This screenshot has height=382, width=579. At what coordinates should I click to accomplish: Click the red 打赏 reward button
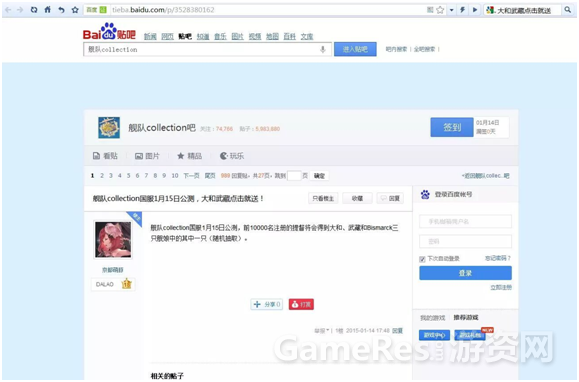pyautogui.click(x=301, y=304)
